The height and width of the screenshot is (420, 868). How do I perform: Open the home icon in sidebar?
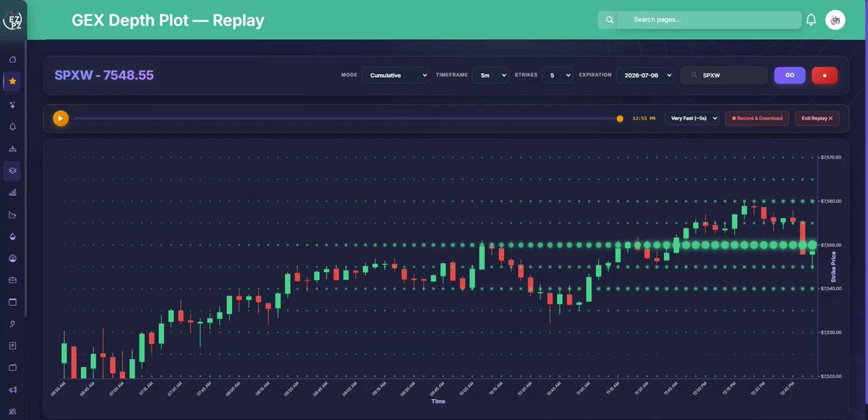coord(12,59)
